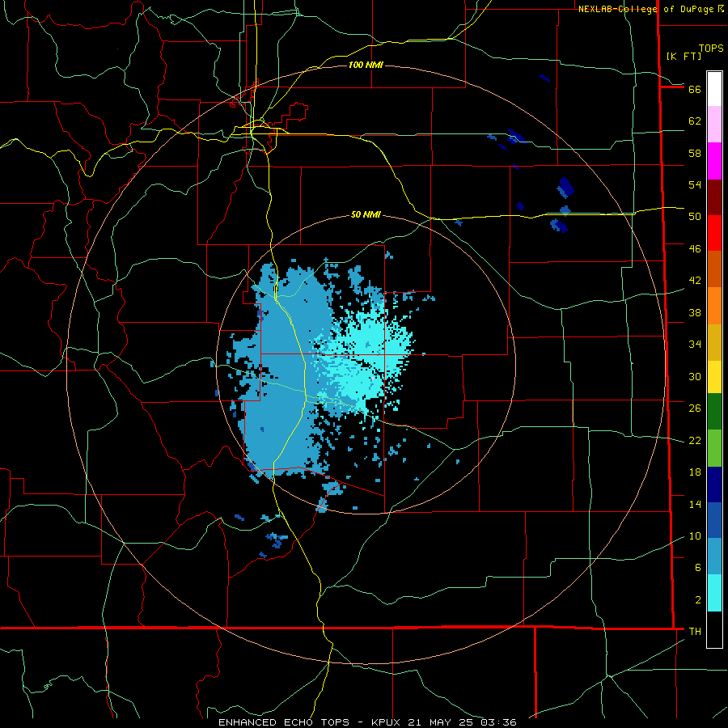This screenshot has width=728, height=728.
Task: Select the yellow legend color block
Action: point(714,377)
